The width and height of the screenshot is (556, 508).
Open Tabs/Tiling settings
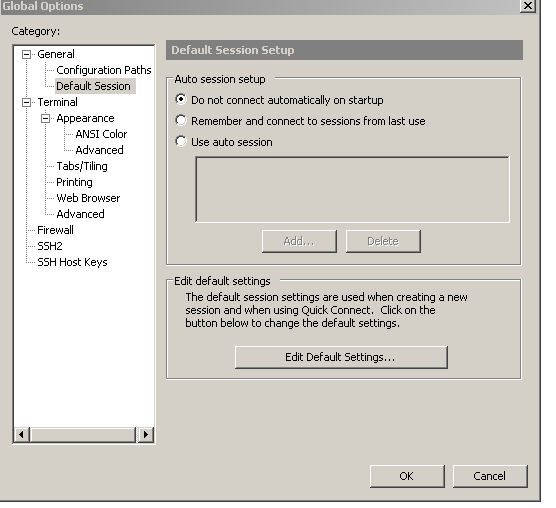(82, 166)
